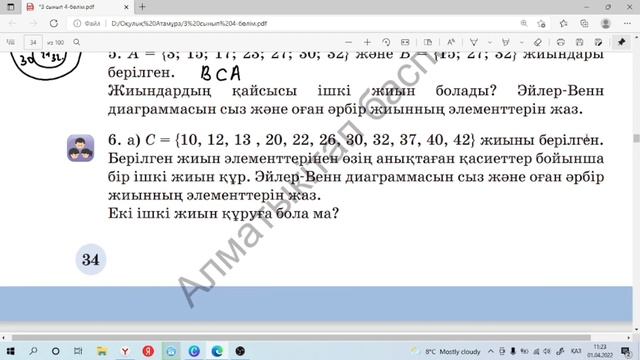Click the page number field showing 34

33,42
